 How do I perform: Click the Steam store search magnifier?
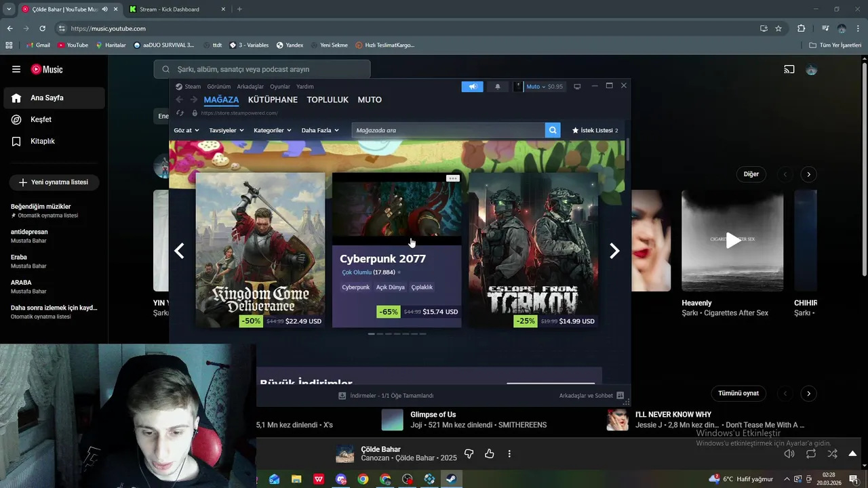pyautogui.click(x=553, y=130)
